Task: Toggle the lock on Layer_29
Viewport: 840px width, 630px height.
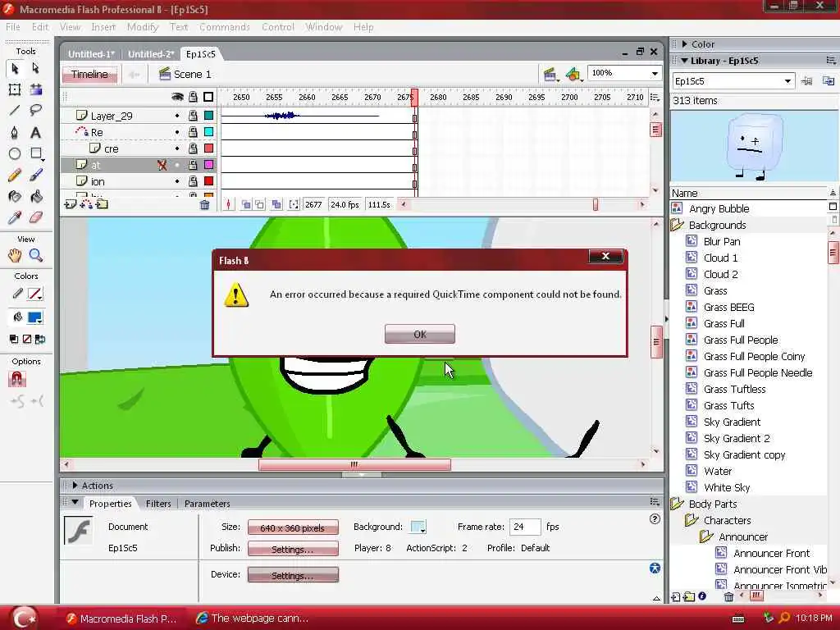Action: (x=193, y=116)
